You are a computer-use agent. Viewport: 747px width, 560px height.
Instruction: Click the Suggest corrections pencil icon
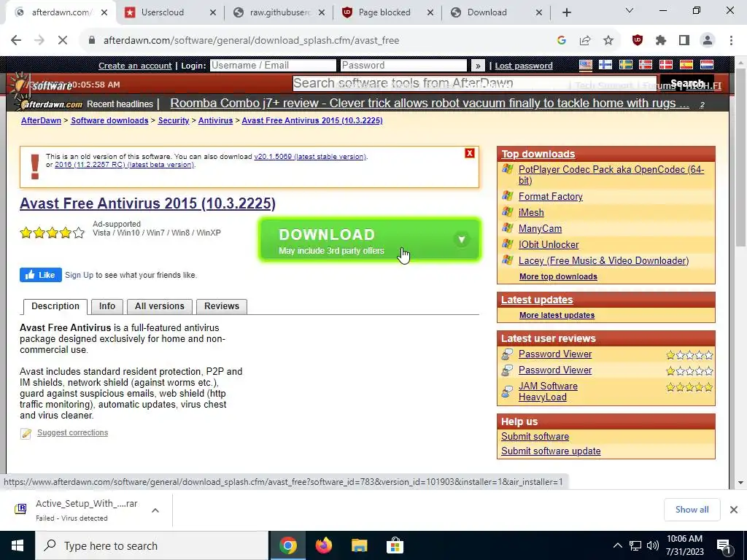tap(26, 433)
